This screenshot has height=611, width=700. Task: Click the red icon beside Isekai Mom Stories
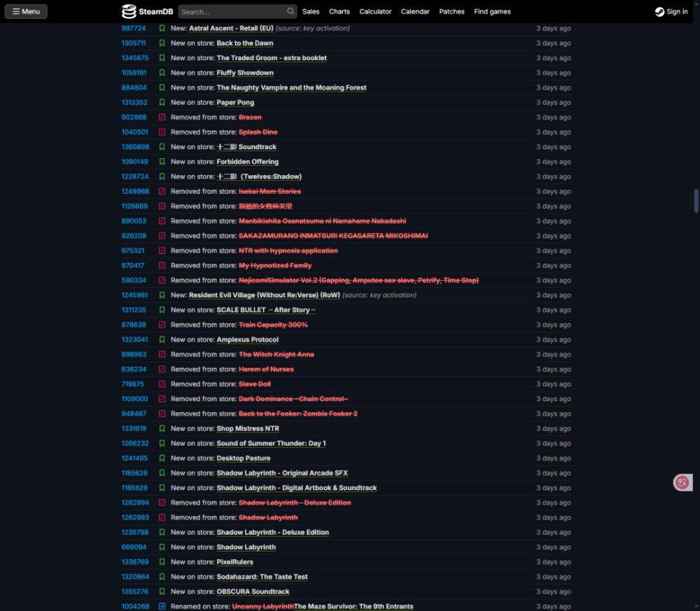(x=162, y=192)
